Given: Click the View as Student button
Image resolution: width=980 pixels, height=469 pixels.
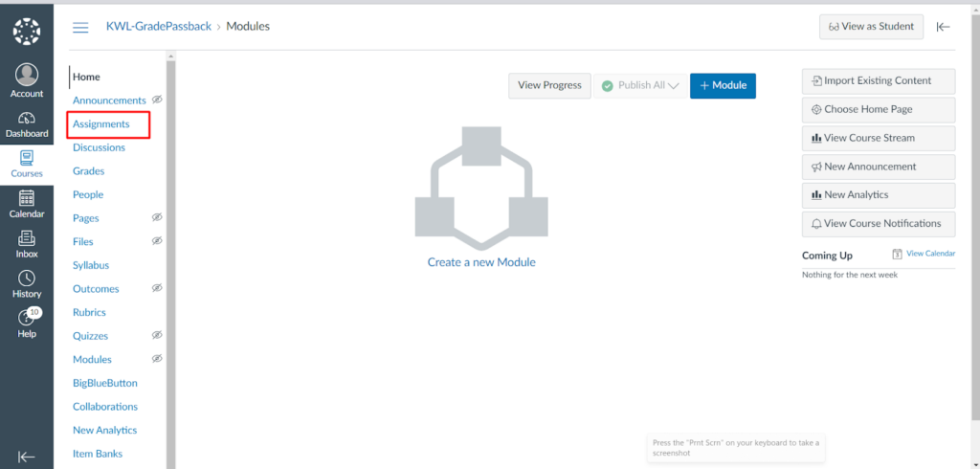Looking at the screenshot, I should click(x=871, y=27).
